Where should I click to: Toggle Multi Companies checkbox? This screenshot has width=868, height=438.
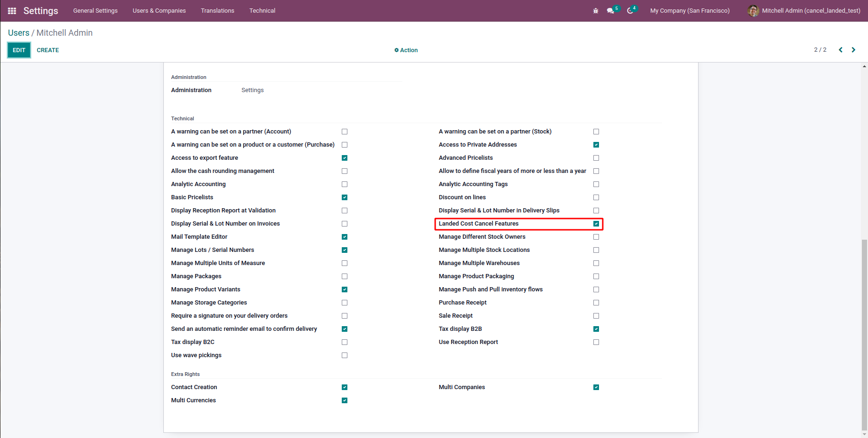point(596,387)
